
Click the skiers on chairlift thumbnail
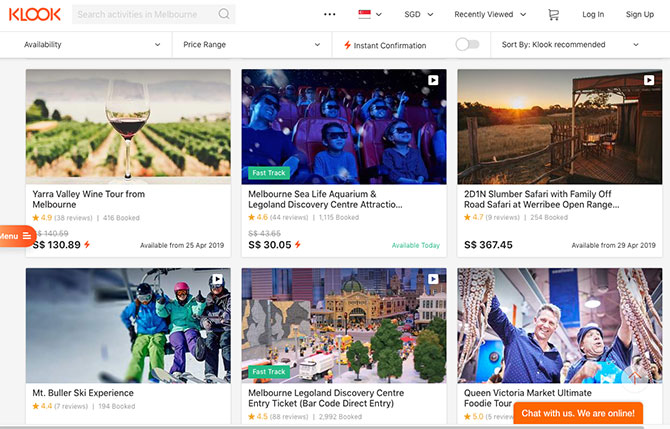pos(128,326)
